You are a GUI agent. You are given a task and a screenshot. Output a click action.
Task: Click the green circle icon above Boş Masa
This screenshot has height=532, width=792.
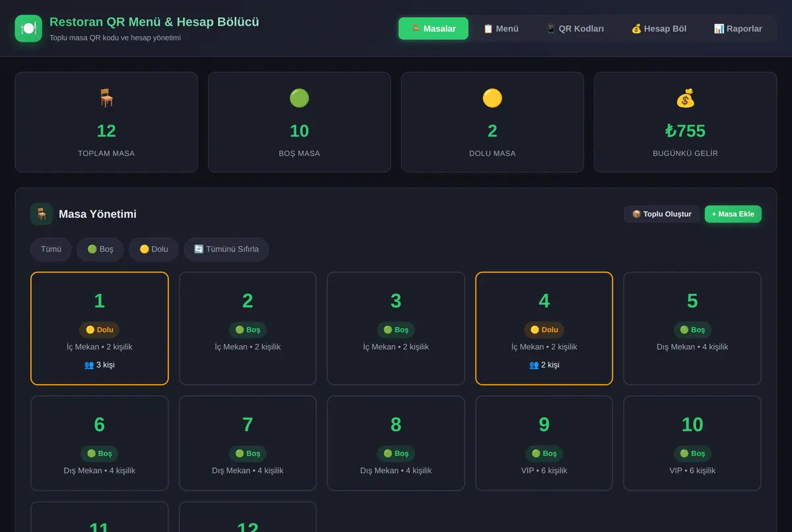(x=299, y=98)
